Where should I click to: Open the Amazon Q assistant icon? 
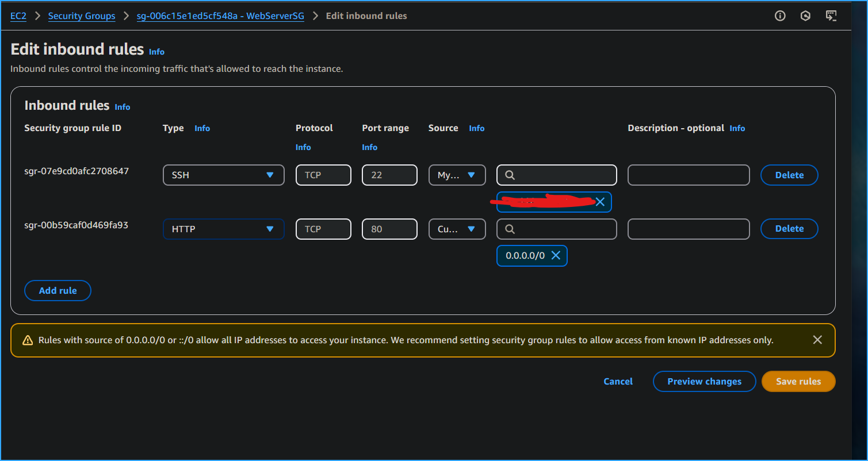[805, 16]
